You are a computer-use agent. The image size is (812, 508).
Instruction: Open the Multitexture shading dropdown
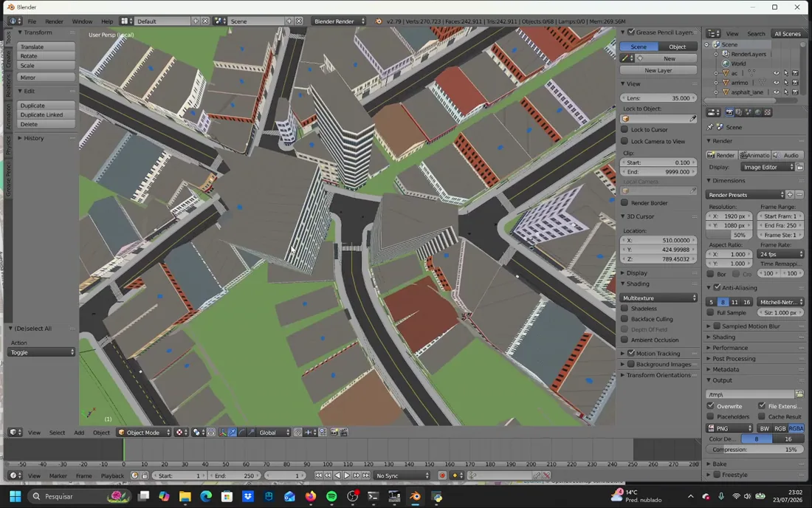[658, 298]
